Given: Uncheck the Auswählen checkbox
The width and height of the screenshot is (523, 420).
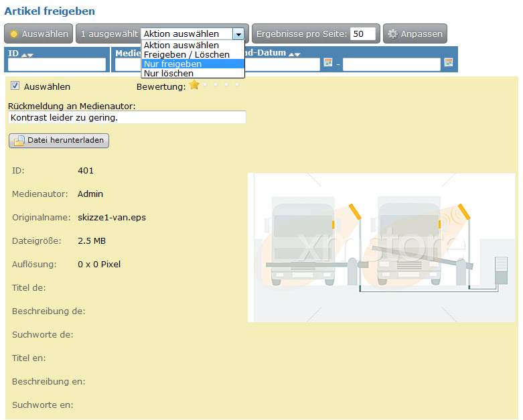Looking at the screenshot, I should pos(15,86).
